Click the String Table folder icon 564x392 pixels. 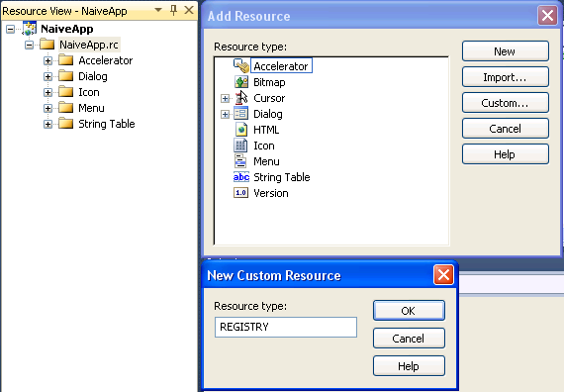[66, 124]
